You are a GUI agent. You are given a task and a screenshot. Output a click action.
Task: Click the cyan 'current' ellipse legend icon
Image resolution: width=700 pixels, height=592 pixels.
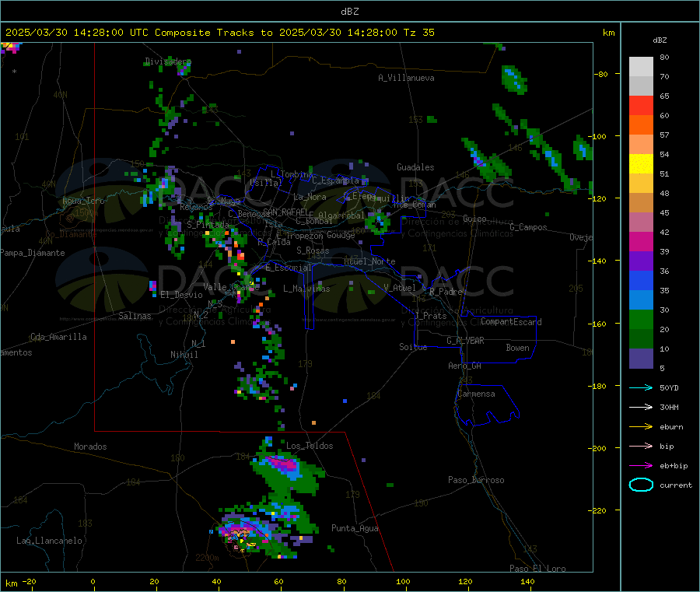(641, 485)
